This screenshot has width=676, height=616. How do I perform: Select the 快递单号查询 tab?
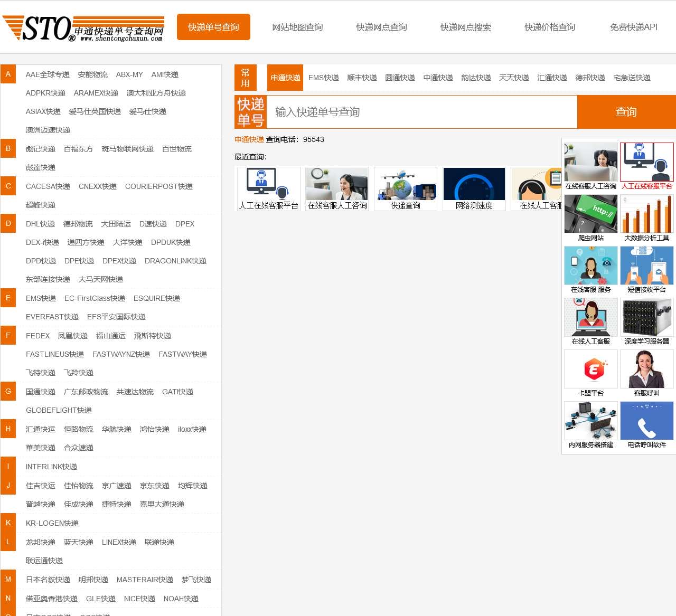(x=213, y=27)
